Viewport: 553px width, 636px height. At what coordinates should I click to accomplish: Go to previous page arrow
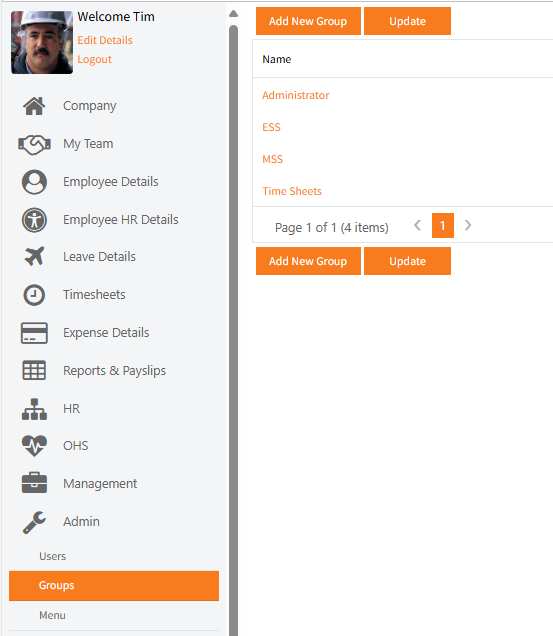point(417,225)
